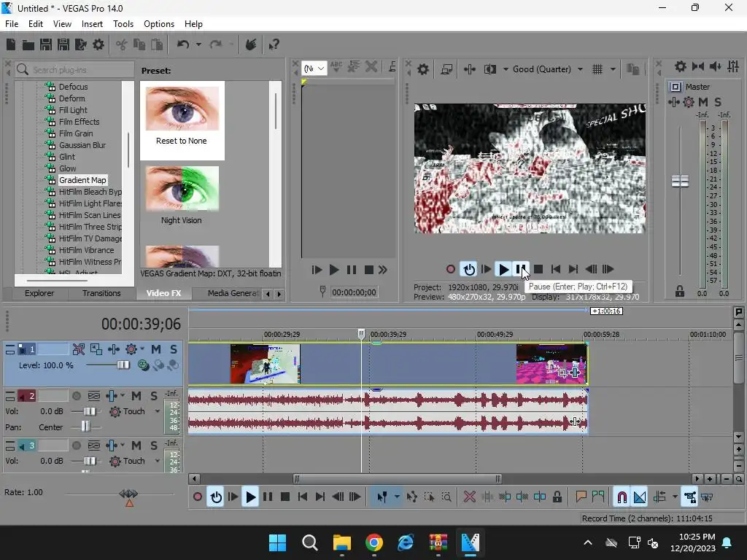
Task: Toggle Master bus Mute M
Action: tap(703, 102)
